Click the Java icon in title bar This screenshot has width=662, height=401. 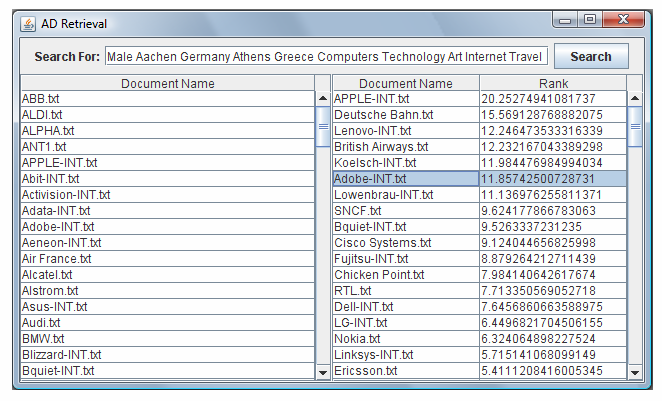28,24
